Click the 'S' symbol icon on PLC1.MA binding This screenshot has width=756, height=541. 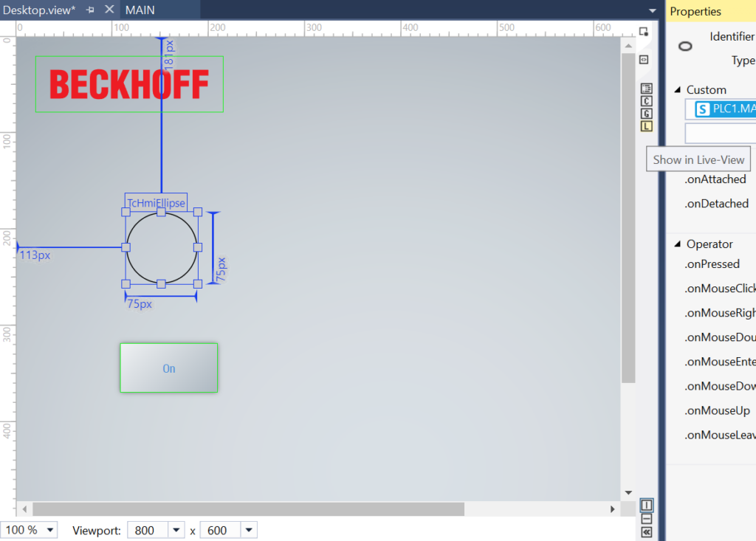703,109
